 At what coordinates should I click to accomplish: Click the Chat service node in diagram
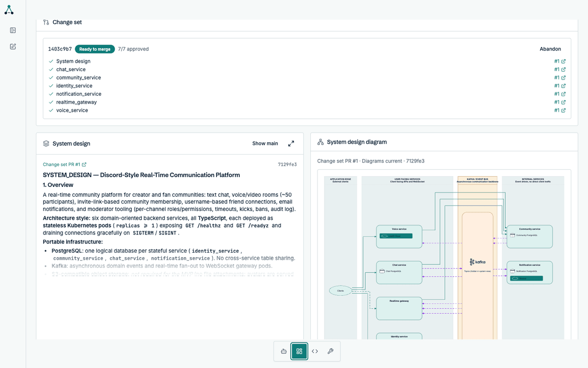click(399, 272)
